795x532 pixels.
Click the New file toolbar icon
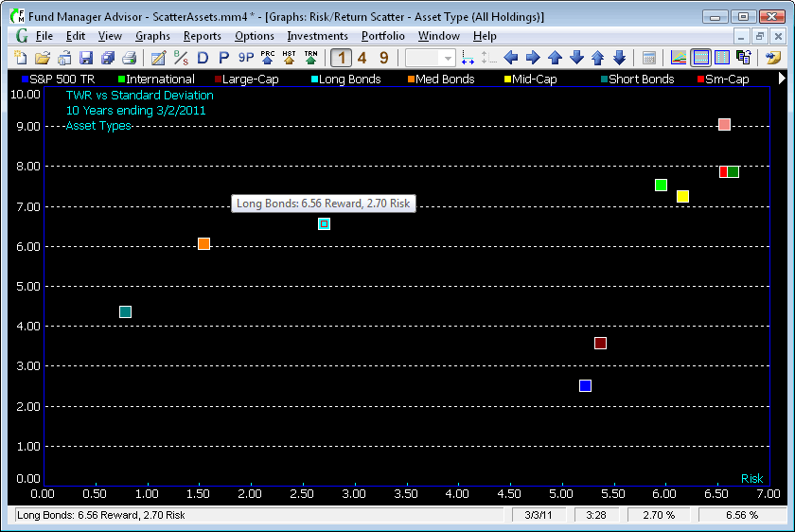tap(21, 58)
